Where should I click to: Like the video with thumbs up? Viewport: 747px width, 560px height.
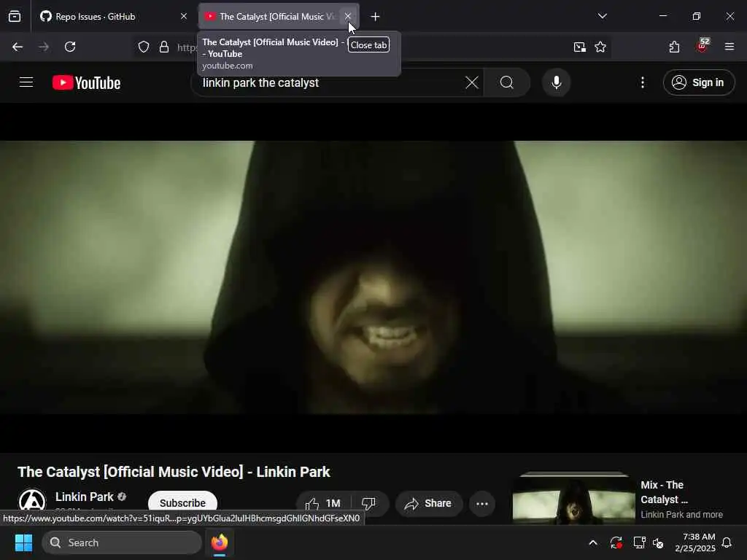[x=325, y=503]
